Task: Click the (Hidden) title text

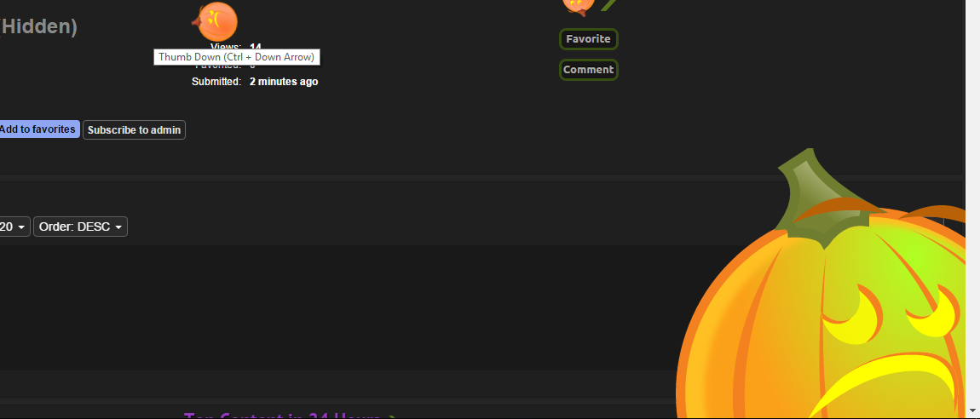Action: point(38,26)
